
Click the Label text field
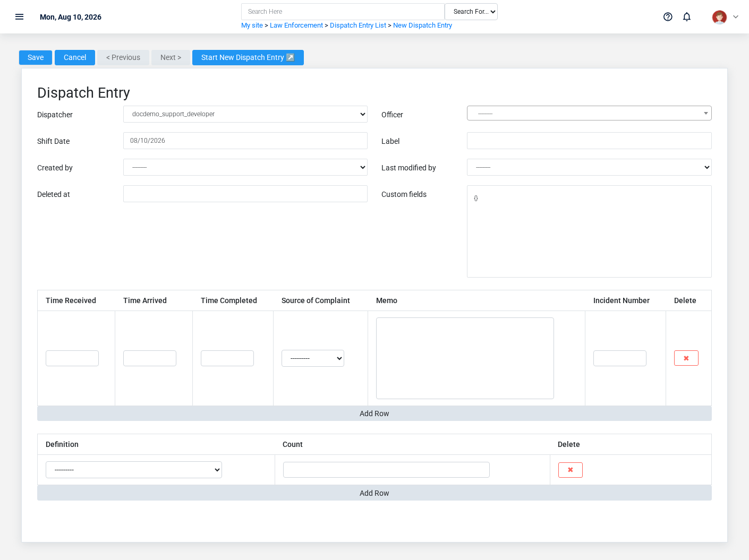[589, 141]
